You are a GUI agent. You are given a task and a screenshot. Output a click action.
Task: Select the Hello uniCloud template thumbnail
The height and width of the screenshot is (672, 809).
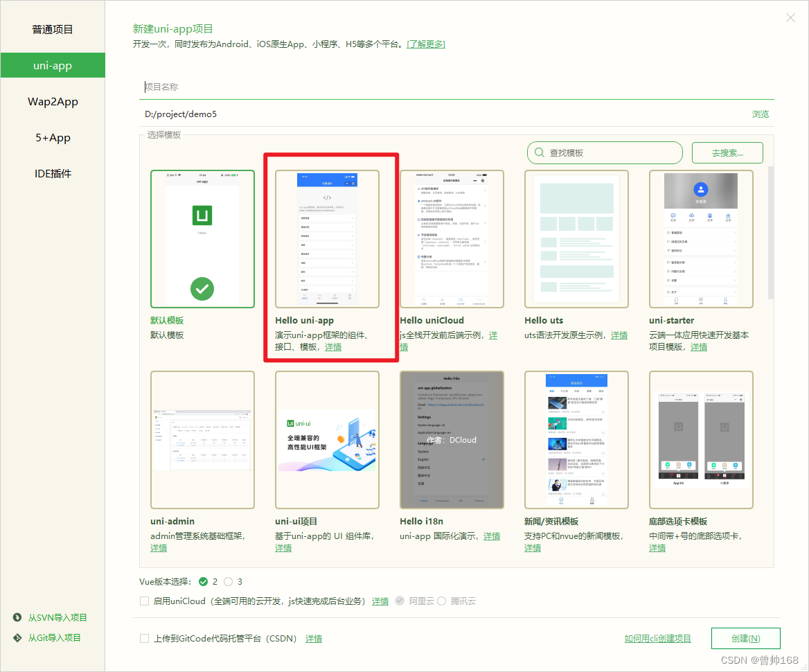click(x=452, y=238)
